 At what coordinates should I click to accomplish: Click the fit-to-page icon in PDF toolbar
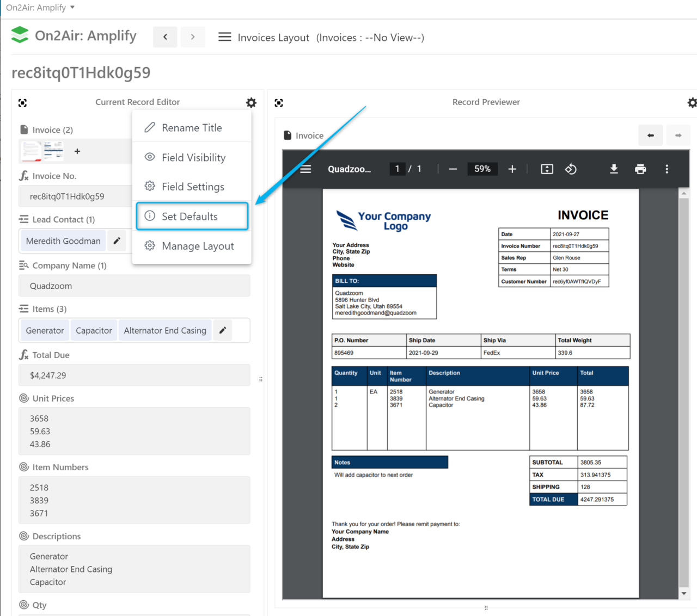pyautogui.click(x=547, y=169)
